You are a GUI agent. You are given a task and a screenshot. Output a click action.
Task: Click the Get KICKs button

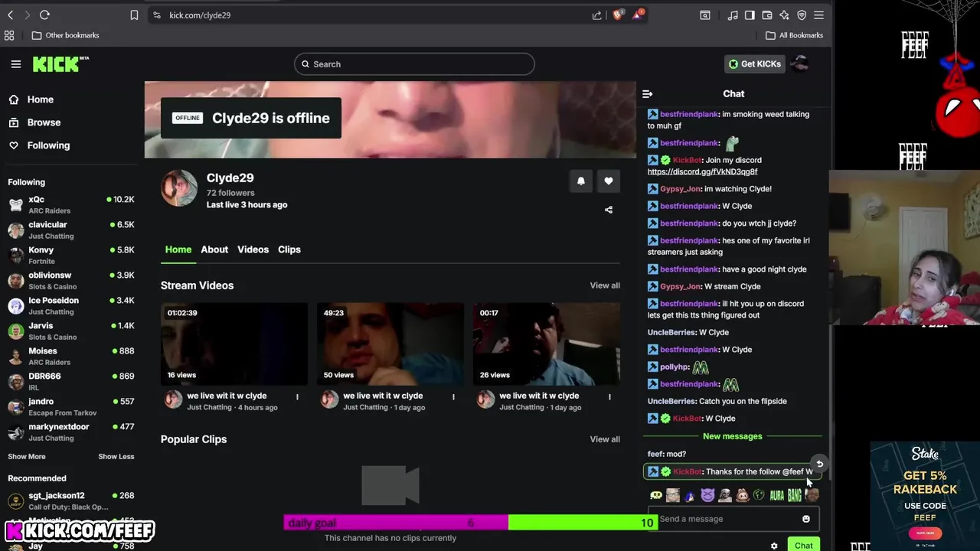coord(755,64)
